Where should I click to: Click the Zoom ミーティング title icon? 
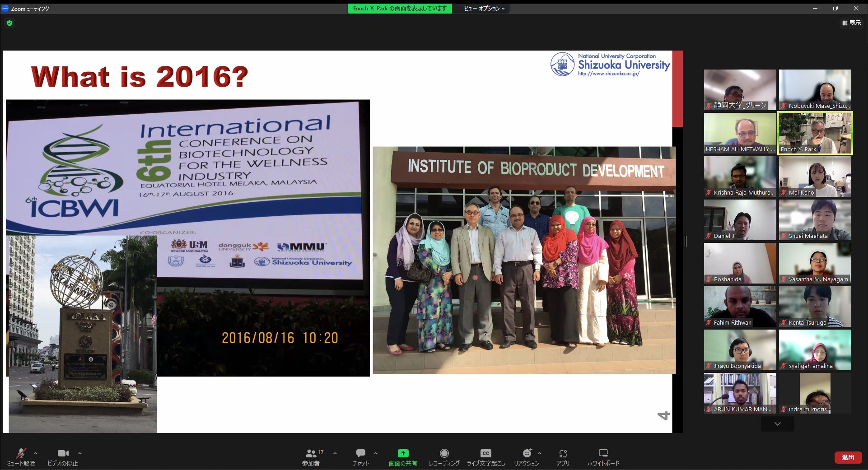click(5, 8)
